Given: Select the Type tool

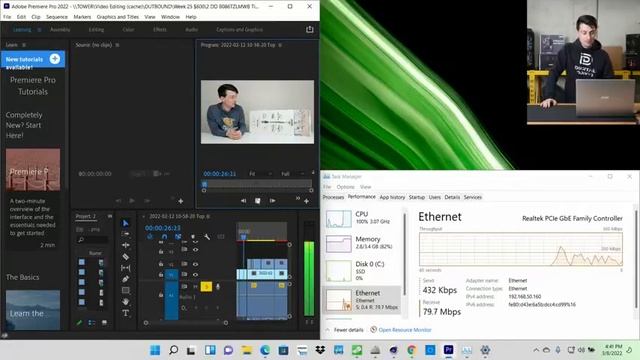Looking at the screenshot, I should pyautogui.click(x=126, y=313).
